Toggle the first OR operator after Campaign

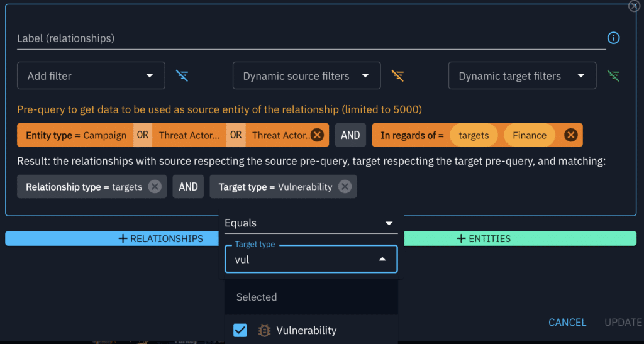[x=143, y=135]
